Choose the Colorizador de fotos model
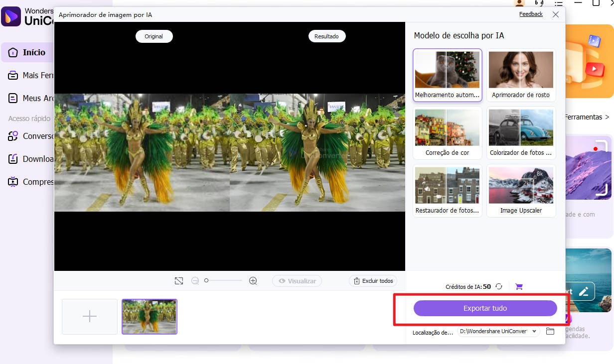Viewport: 614px width, 364px height. coord(521,133)
